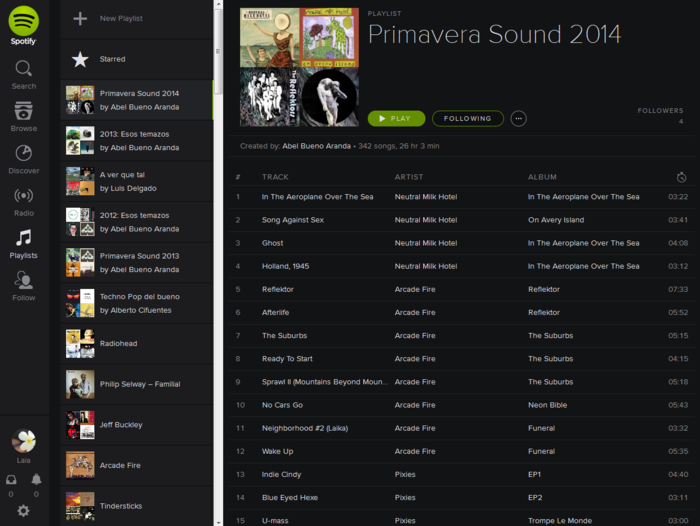Sort track list by Artist column
Image resolution: width=700 pixels, height=526 pixels.
pos(409,177)
